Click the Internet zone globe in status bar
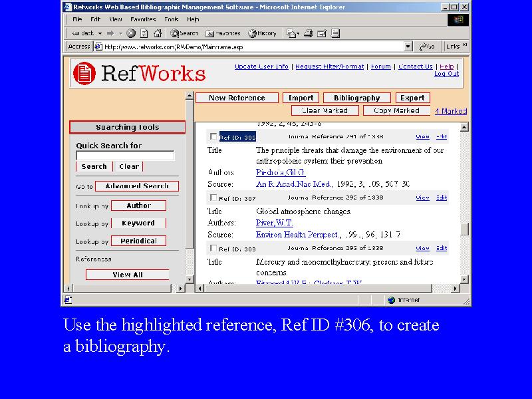Image resolution: width=532 pixels, height=399 pixels. 391,300
